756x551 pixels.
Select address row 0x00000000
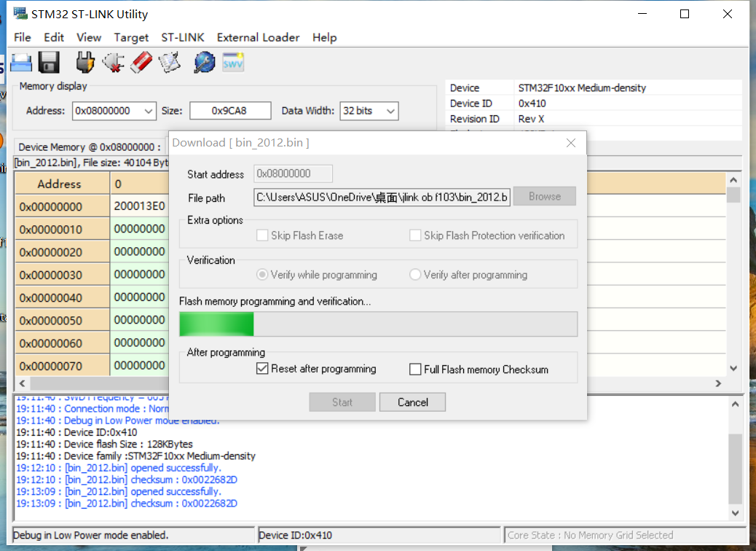pyautogui.click(x=62, y=206)
